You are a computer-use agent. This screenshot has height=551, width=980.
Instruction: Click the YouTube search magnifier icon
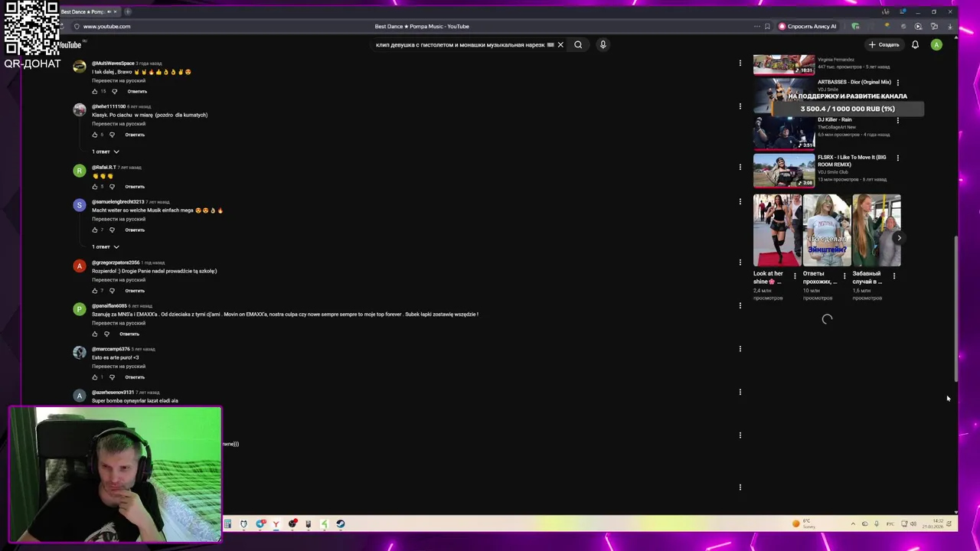point(578,44)
